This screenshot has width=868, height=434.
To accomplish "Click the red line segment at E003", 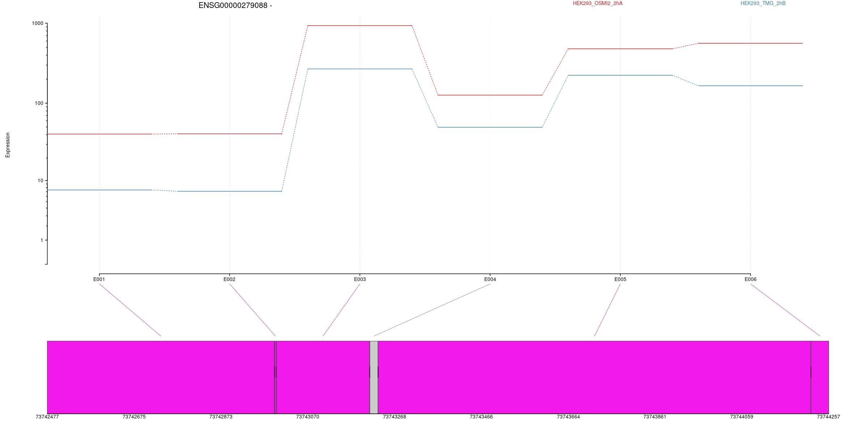I will pos(360,26).
